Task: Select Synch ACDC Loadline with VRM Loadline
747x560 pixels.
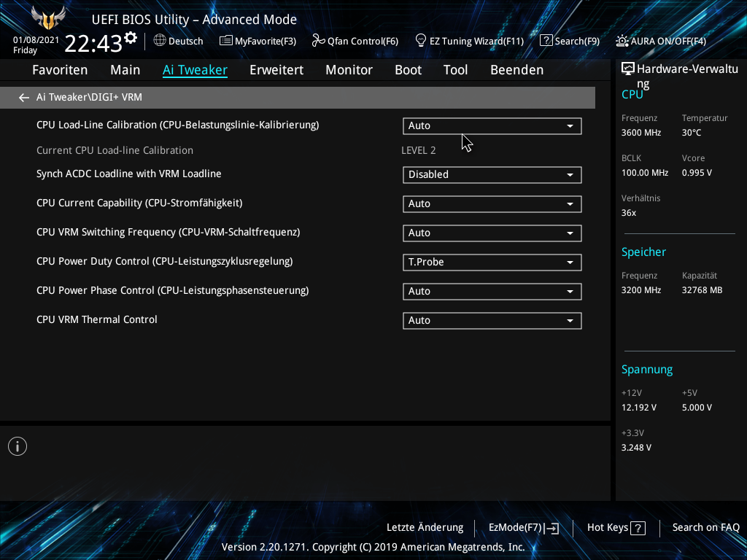Action: coord(128,174)
